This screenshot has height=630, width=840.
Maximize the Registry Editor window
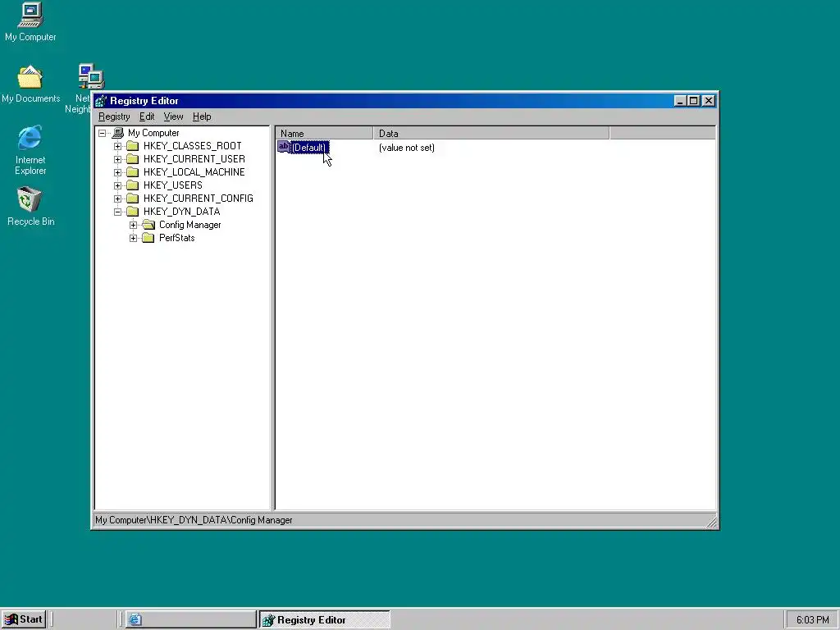tap(694, 101)
